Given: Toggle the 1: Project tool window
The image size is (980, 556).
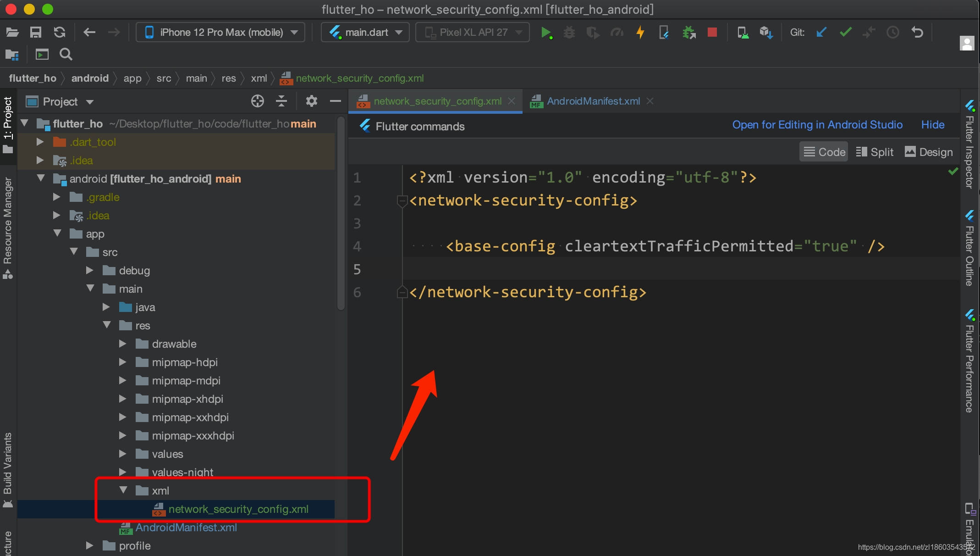Looking at the screenshot, I should (8, 125).
